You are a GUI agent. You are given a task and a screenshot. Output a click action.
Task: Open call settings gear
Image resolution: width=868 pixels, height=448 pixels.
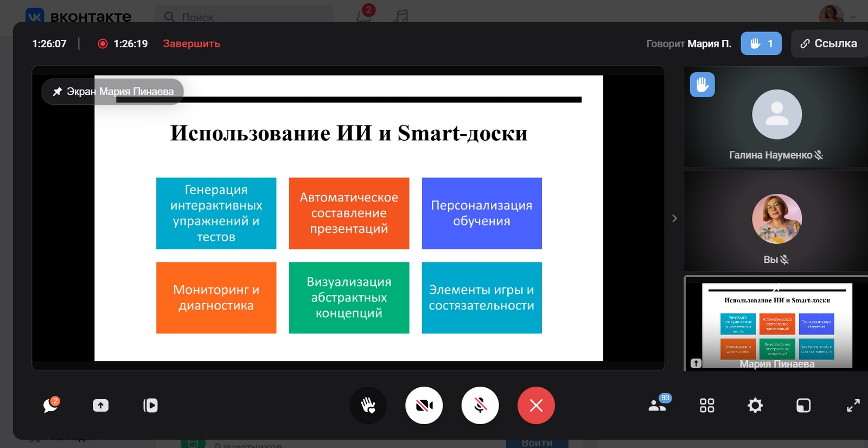click(x=755, y=405)
